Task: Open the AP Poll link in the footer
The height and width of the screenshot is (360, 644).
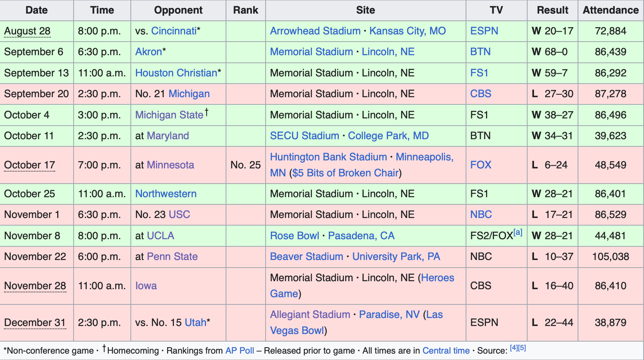Action: (x=240, y=351)
